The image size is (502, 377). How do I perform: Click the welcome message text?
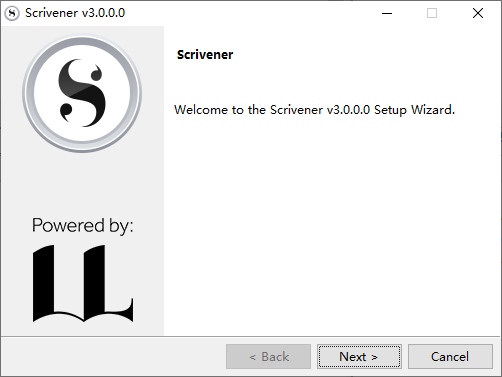tap(314, 110)
